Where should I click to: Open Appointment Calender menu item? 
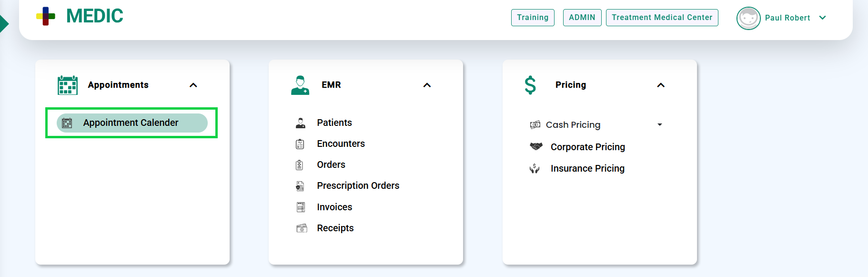131,123
